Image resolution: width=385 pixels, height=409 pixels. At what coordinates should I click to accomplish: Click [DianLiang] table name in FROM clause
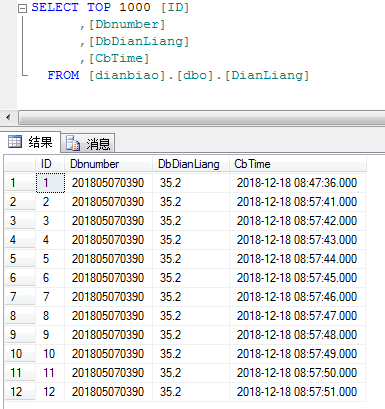point(267,75)
